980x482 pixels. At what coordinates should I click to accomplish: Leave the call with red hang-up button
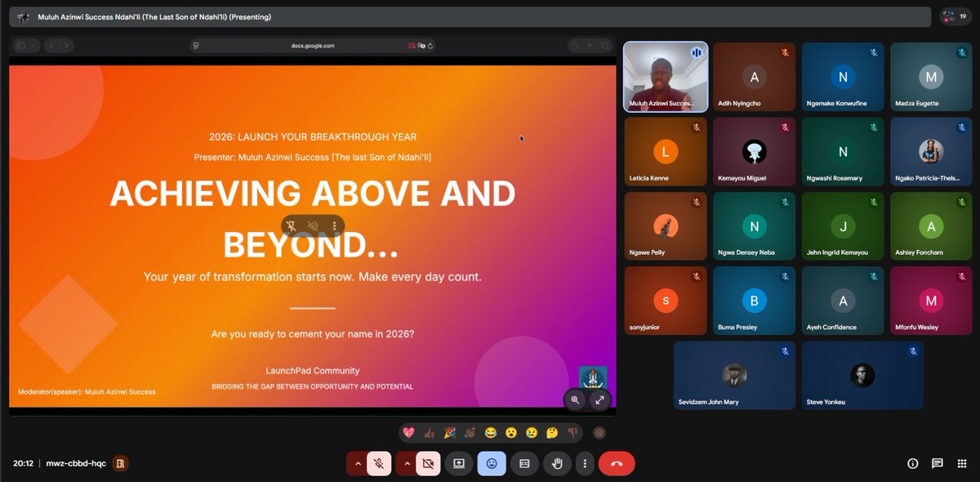click(x=617, y=463)
